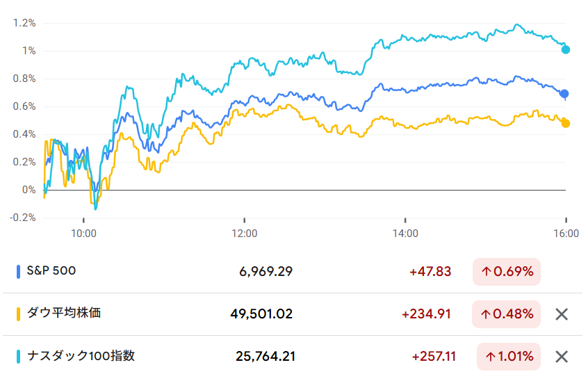Click the S&P 500 change value +47.83

point(431,272)
